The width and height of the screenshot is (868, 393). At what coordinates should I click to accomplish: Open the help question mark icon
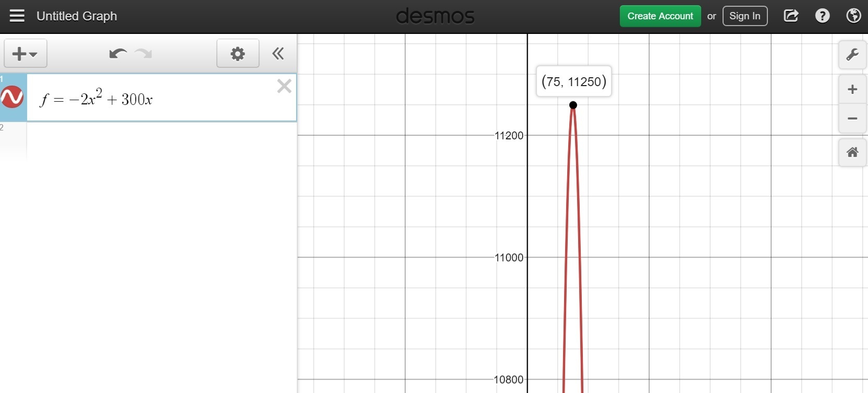pos(822,16)
